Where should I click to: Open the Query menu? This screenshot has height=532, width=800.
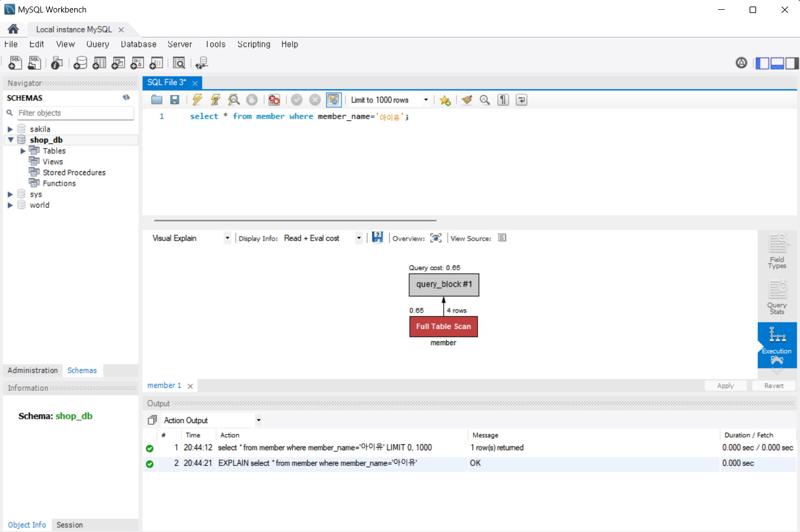tap(98, 44)
